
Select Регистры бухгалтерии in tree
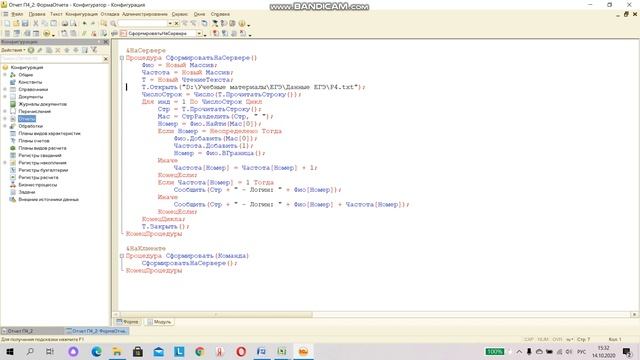(43, 170)
